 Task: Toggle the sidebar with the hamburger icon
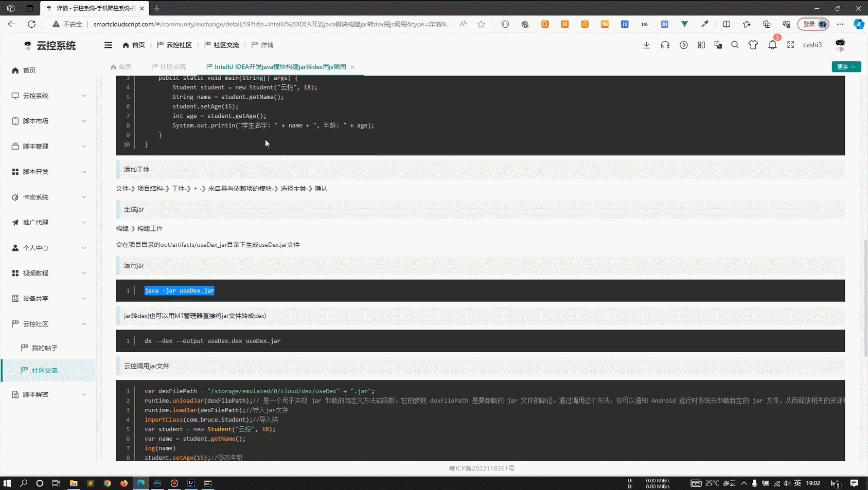[x=108, y=45]
